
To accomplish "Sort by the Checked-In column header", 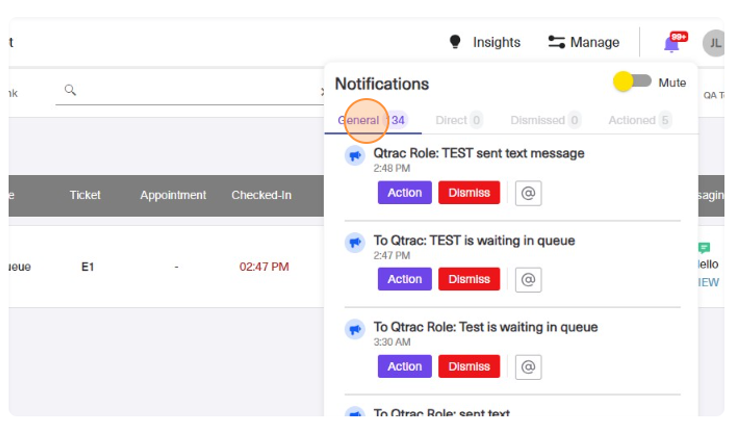I will tap(261, 195).
